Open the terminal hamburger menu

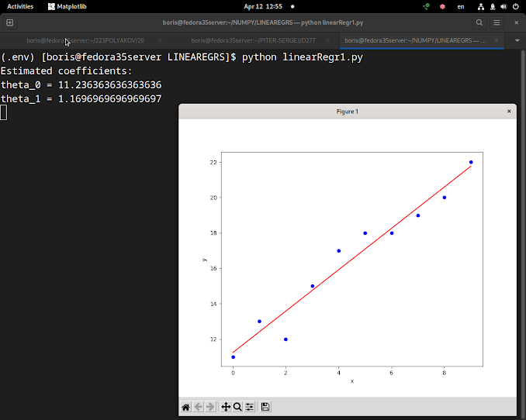[497, 22]
